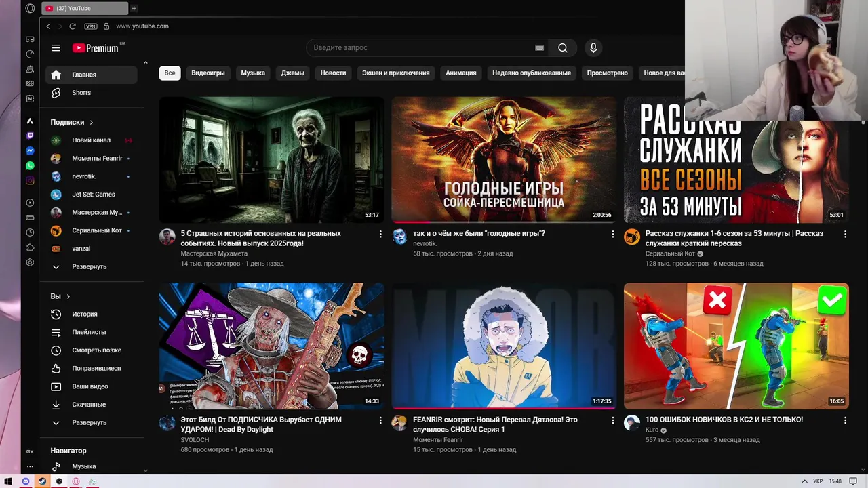This screenshot has width=868, height=488.
Task: Expand Подписки section header chevron
Action: coord(91,123)
